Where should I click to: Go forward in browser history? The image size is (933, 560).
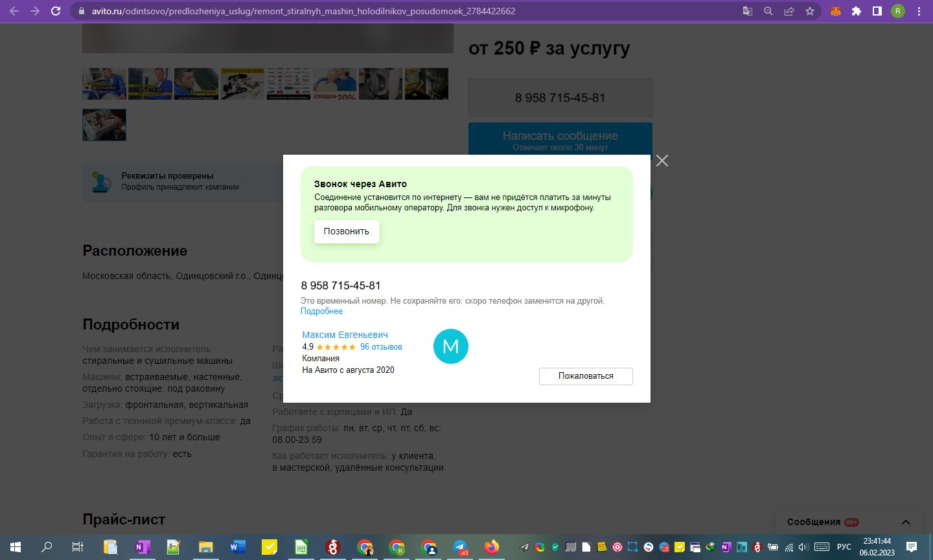[x=35, y=11]
